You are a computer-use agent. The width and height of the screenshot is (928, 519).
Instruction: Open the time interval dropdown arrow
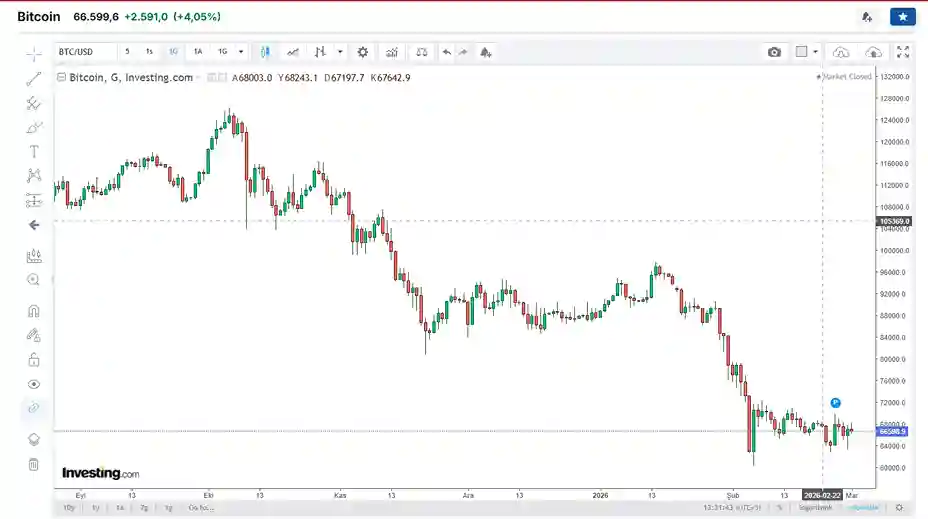241,52
